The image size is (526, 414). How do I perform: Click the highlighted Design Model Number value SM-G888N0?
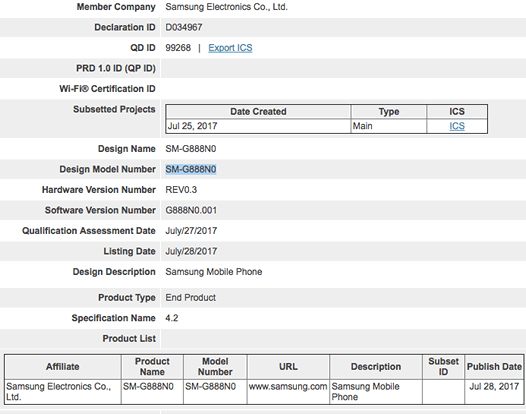coord(191,169)
